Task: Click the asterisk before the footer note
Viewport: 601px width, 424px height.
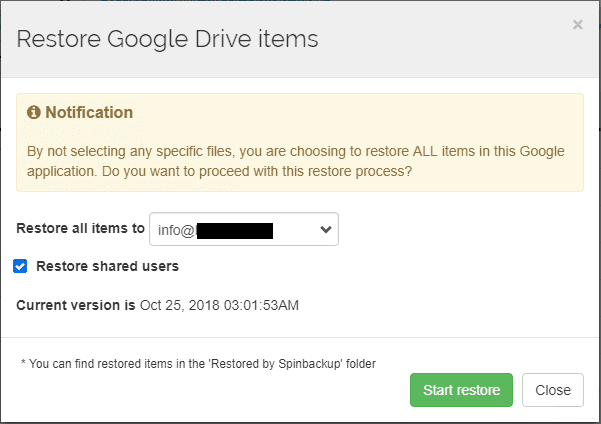Action: tap(23, 363)
